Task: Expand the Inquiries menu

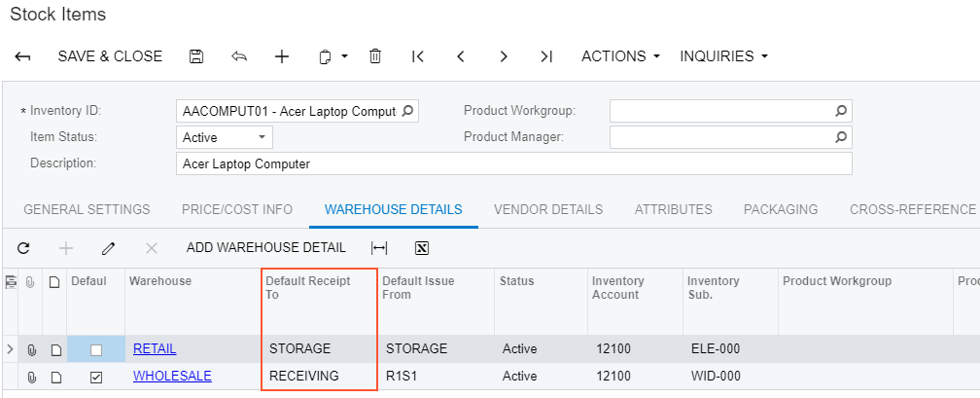Action: click(723, 56)
